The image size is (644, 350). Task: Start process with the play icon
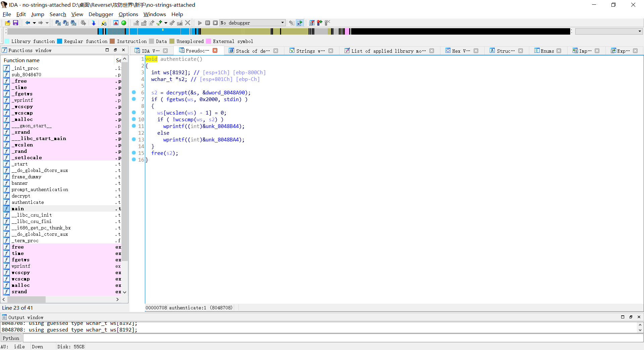200,23
